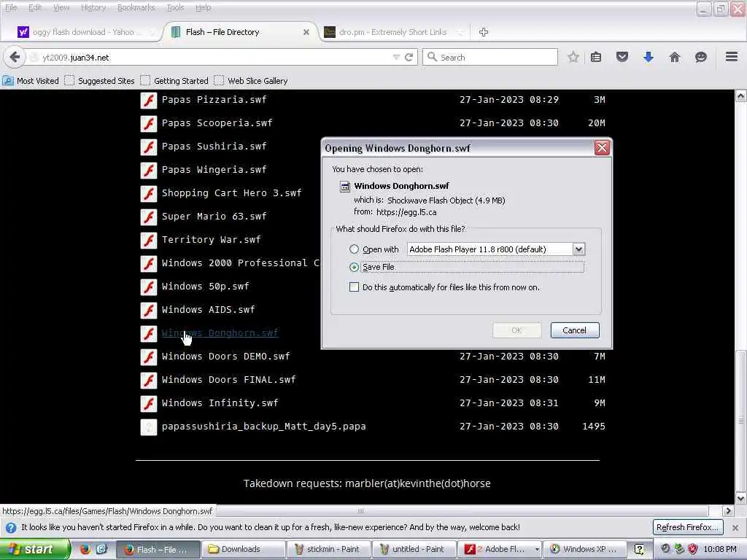The height and width of the screenshot is (560, 747).
Task: Open the Shopping Cart Hero 3.swf link
Action: [231, 192]
